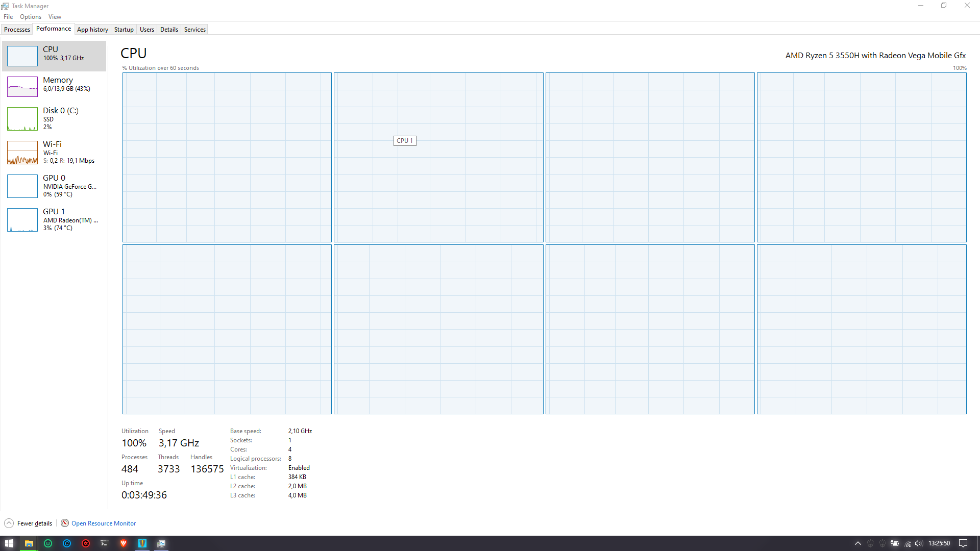Open File Explorer from the taskbar

click(29, 543)
